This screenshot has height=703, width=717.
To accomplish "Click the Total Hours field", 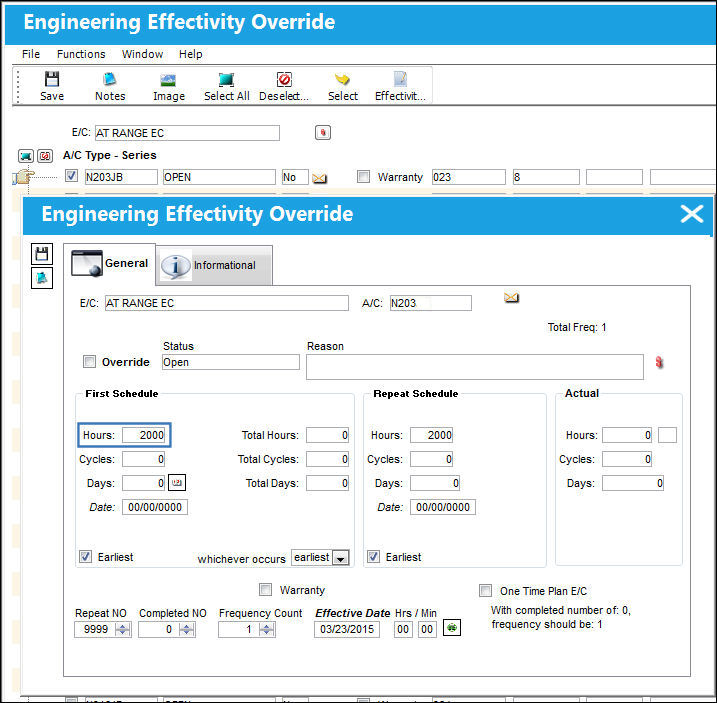I will (x=327, y=435).
